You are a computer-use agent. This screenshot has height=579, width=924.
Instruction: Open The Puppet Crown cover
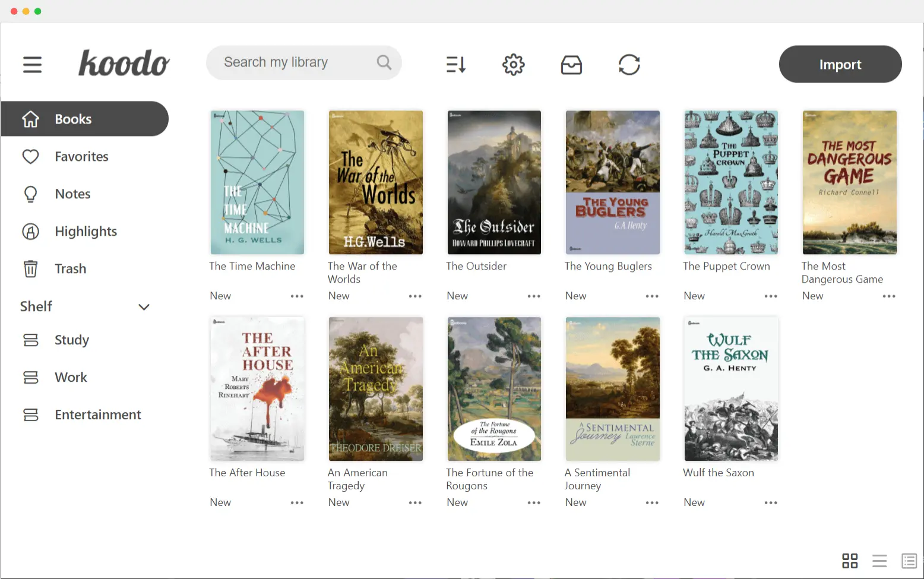[x=731, y=182]
